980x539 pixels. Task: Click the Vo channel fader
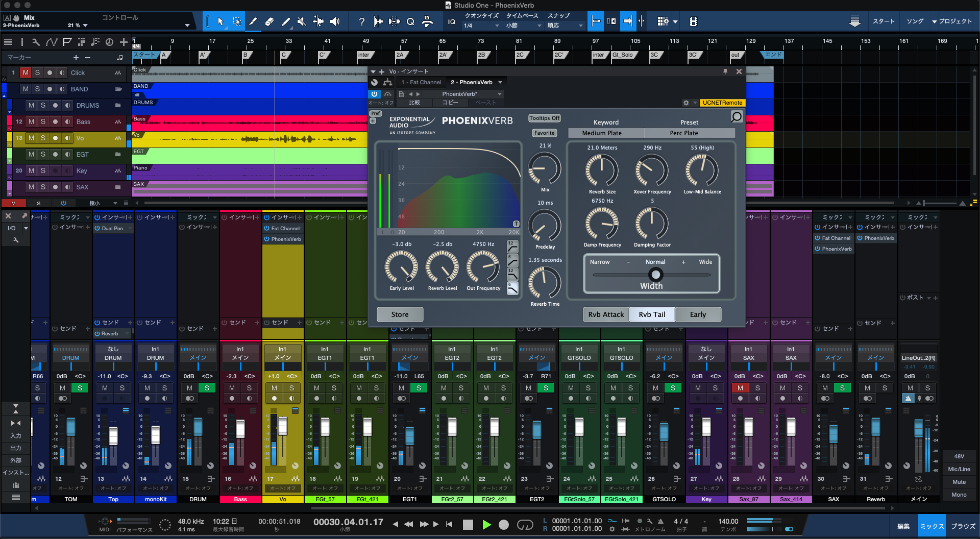[283, 426]
